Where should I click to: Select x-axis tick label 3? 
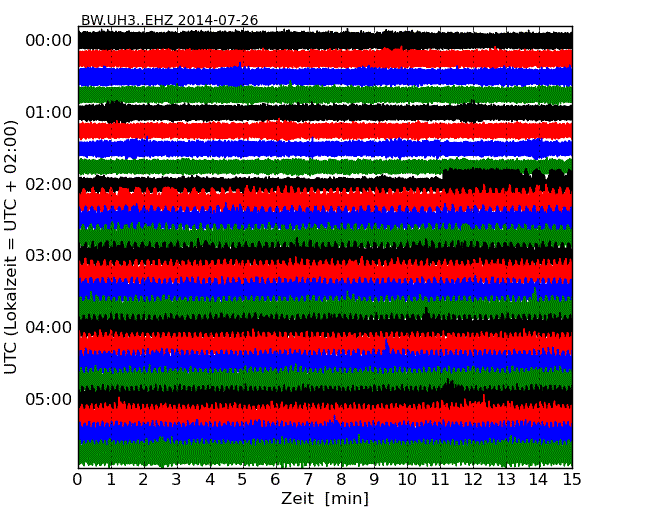177,480
